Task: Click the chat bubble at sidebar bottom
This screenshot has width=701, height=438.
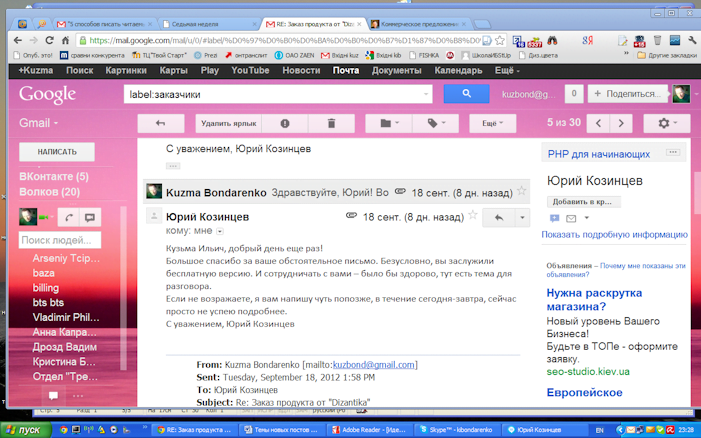Action: [53, 396]
